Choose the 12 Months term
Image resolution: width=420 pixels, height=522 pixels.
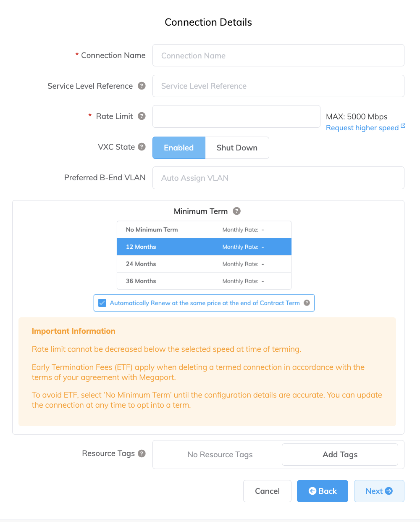pos(204,247)
